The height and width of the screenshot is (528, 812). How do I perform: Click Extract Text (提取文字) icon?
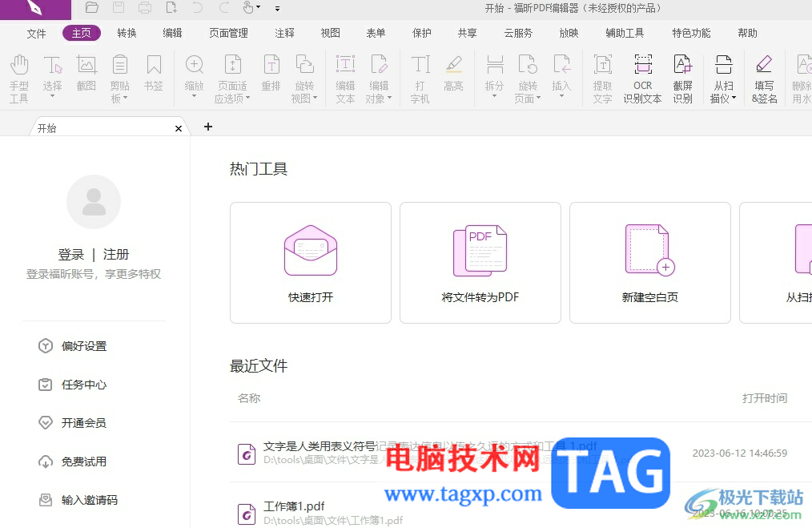coord(603,66)
